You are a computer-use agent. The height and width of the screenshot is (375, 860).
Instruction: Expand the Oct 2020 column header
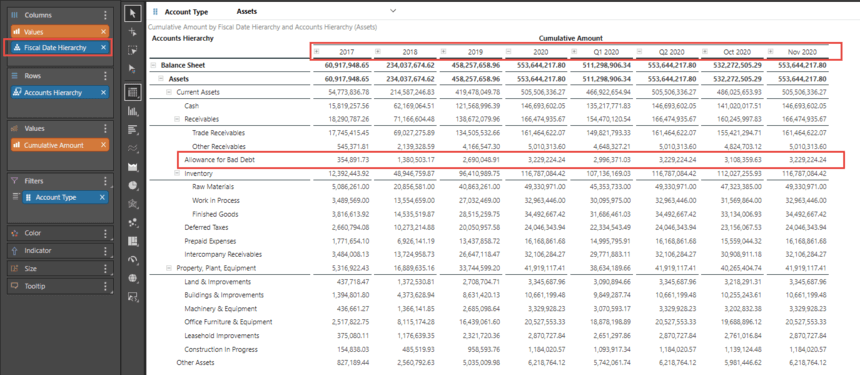coord(705,52)
